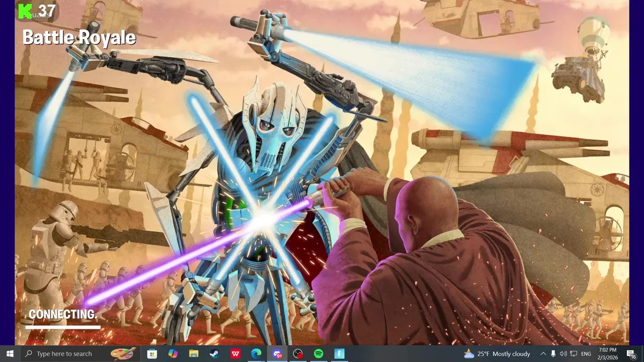Open WPS Office from the taskbar

(235, 354)
